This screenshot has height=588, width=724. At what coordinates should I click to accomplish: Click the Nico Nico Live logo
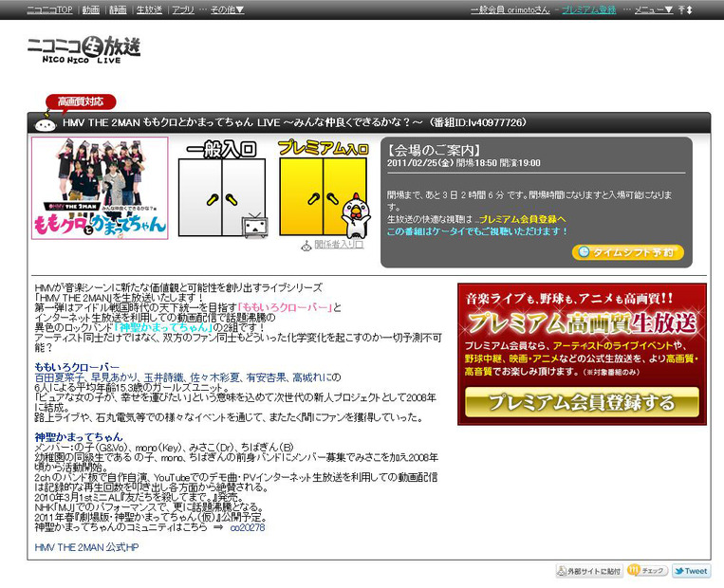tap(84, 49)
